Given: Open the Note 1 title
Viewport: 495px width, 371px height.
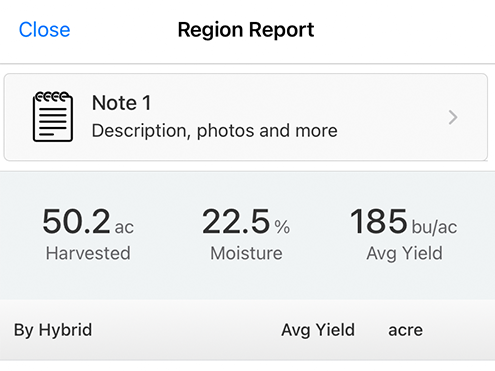Looking at the screenshot, I should pos(121,103).
